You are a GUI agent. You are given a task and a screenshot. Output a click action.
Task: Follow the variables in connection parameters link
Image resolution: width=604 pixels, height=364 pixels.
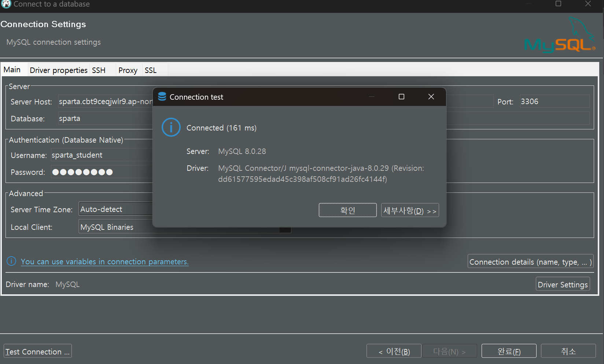pyautogui.click(x=104, y=261)
